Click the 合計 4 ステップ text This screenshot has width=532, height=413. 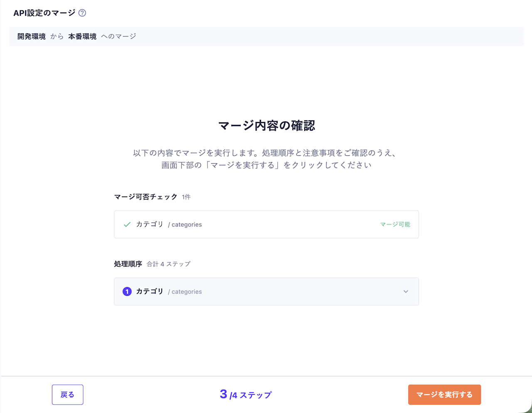(x=168, y=264)
